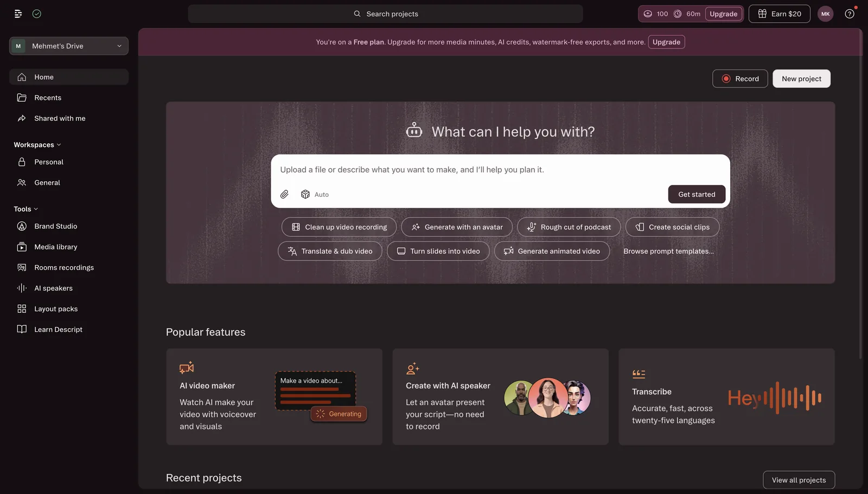Open Learn Descript

(69, 329)
